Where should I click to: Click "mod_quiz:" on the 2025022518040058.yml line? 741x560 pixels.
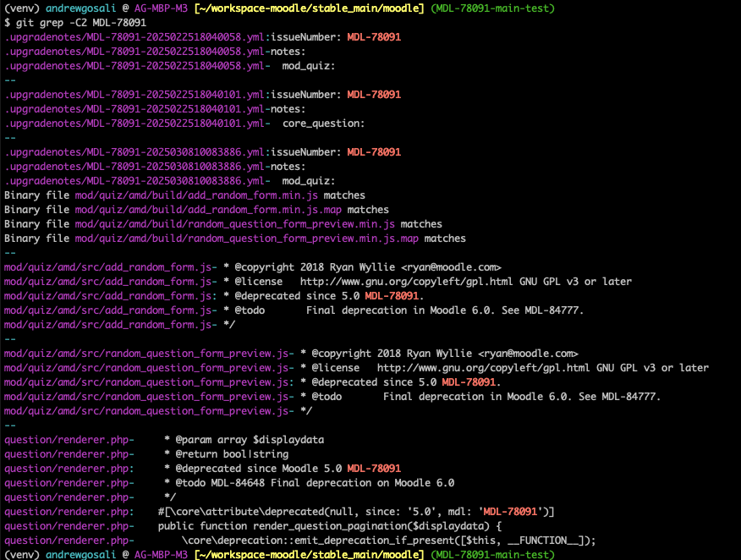(309, 66)
